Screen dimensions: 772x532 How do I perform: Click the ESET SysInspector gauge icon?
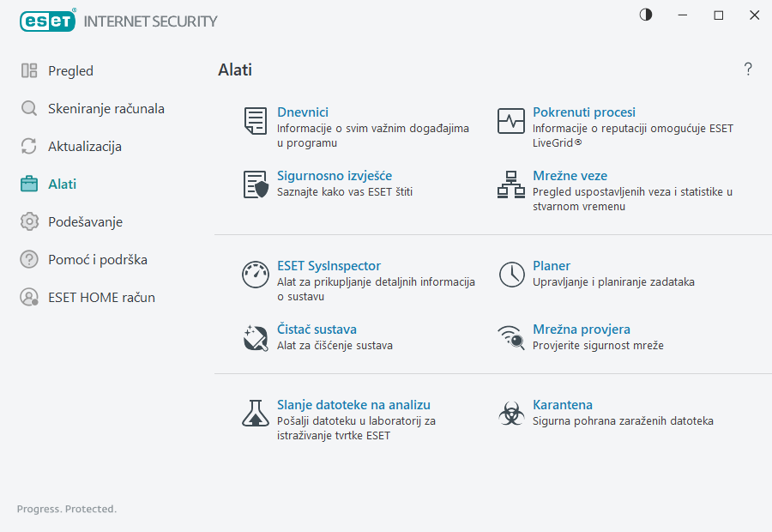click(x=255, y=275)
